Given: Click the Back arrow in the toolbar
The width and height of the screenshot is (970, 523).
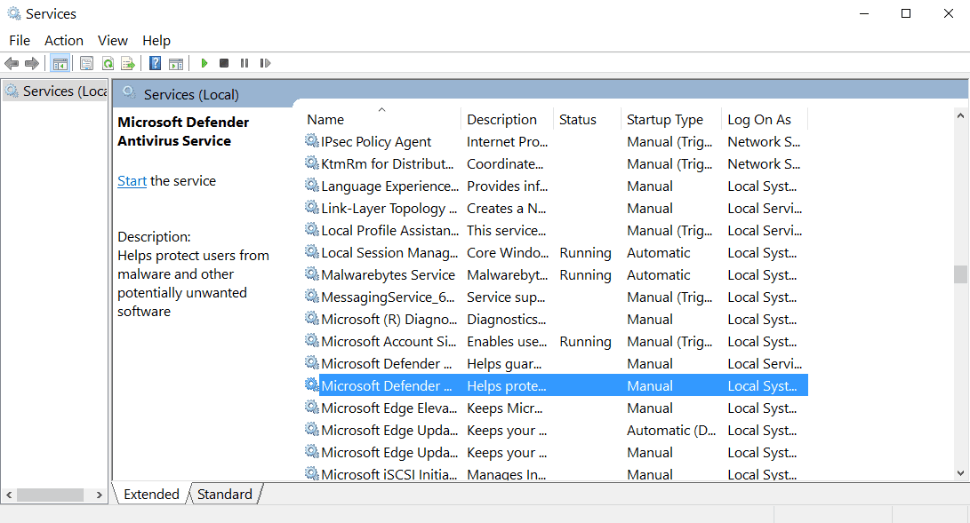Looking at the screenshot, I should tap(11, 63).
